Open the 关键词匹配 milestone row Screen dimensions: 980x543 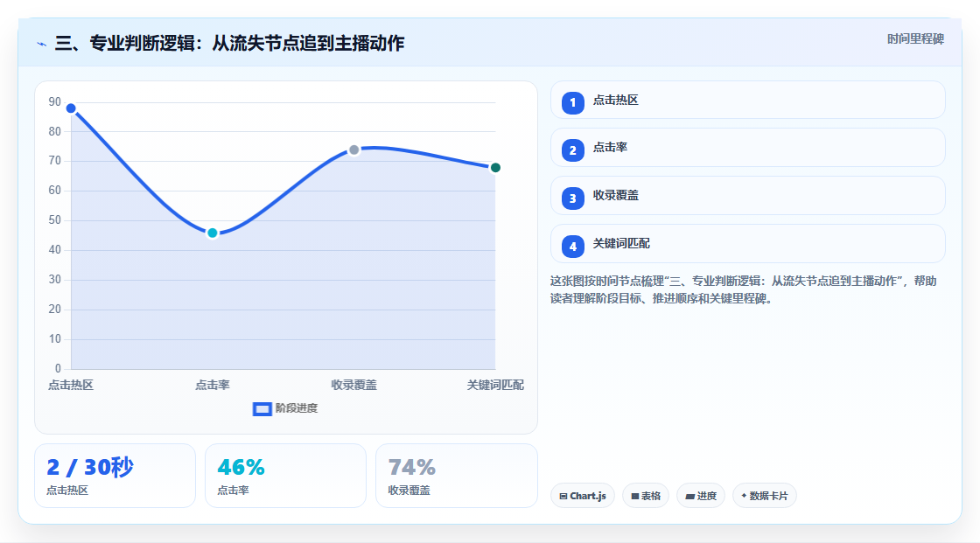tap(747, 244)
